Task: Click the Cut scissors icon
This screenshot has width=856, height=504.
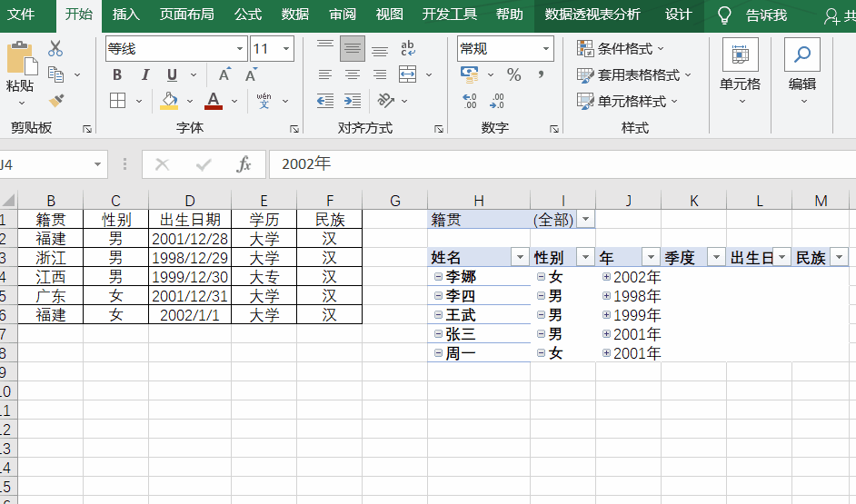Action: (x=55, y=48)
